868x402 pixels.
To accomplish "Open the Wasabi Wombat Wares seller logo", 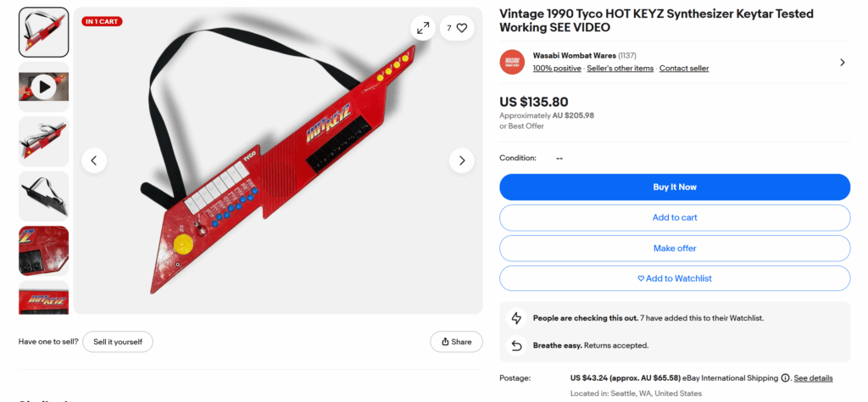I will (x=512, y=62).
